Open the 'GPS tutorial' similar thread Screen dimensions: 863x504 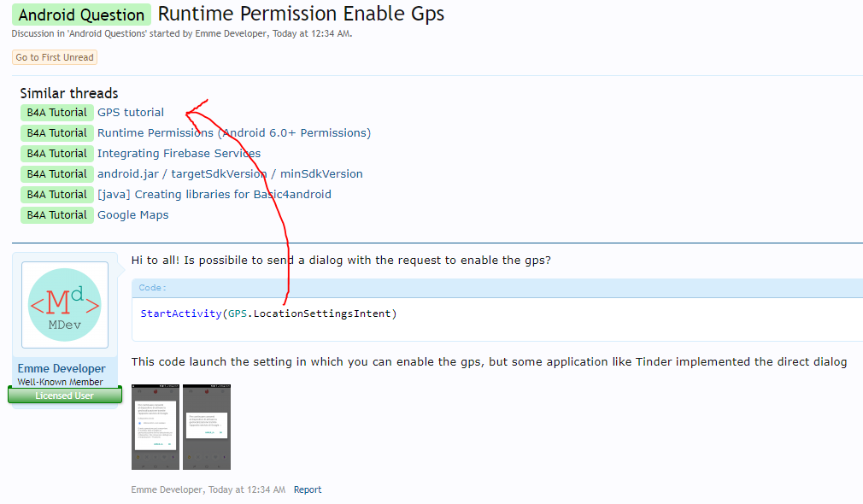(x=130, y=112)
